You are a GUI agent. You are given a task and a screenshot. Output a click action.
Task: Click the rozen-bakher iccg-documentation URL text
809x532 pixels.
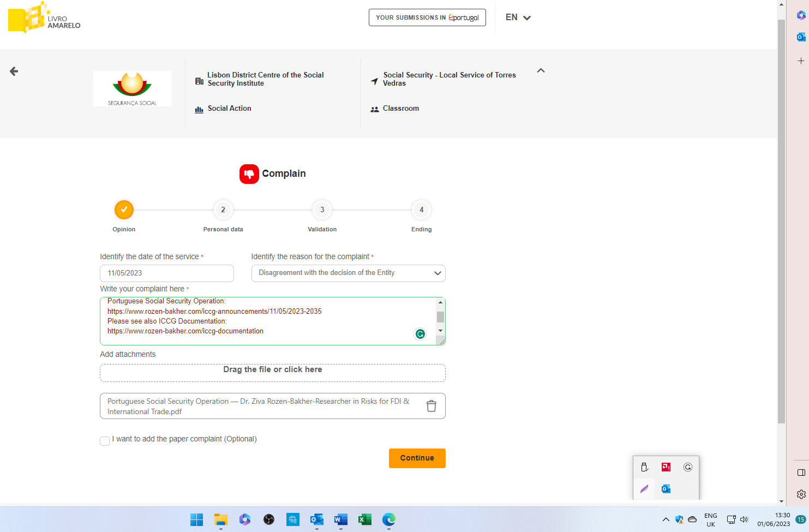[185, 331]
